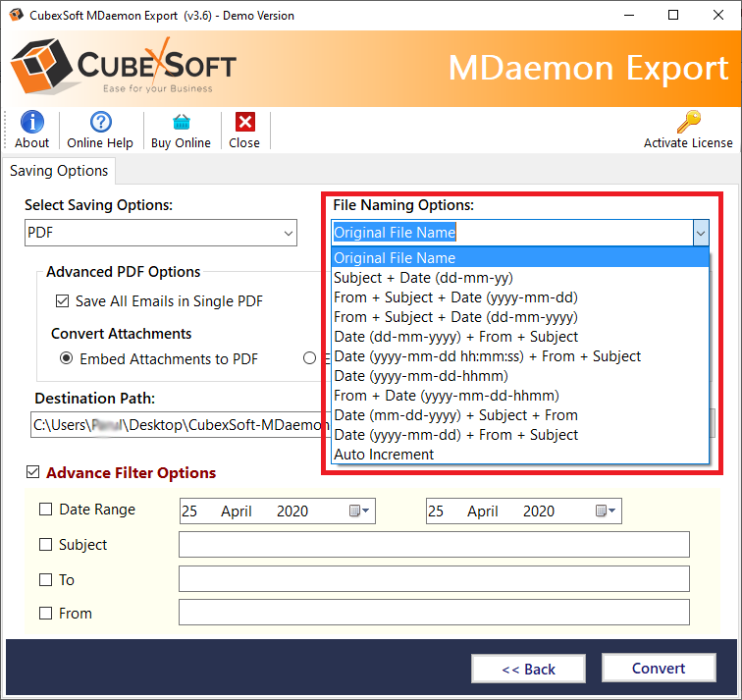
Task: Click the red Close X icon
Action: (x=245, y=122)
